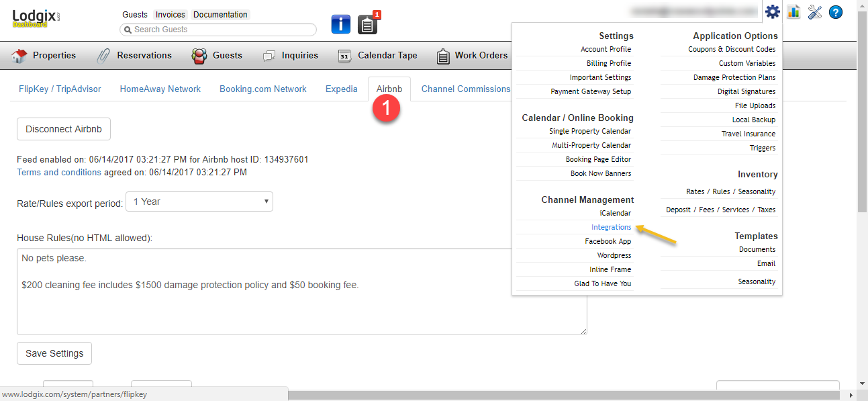
Task: Select the Booking.com Network tab
Action: (262, 89)
